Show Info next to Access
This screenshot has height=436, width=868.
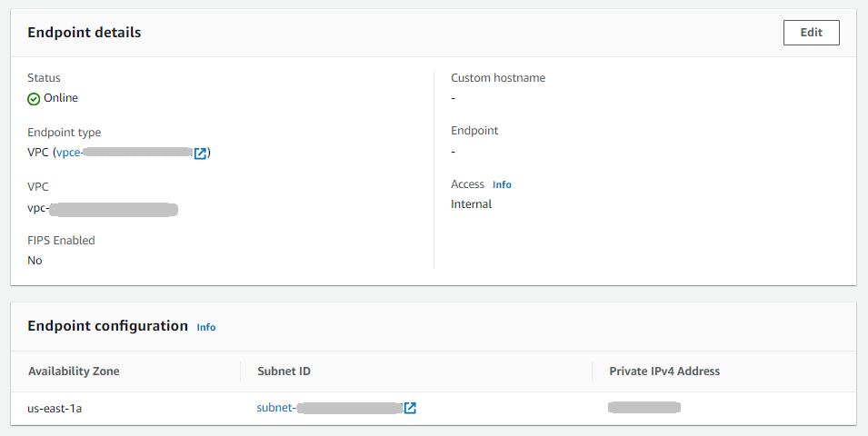[x=502, y=184]
